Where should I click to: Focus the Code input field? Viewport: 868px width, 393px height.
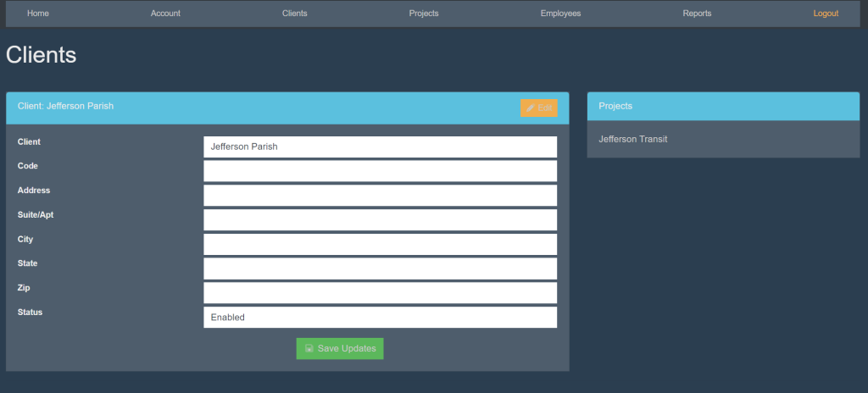tap(380, 171)
